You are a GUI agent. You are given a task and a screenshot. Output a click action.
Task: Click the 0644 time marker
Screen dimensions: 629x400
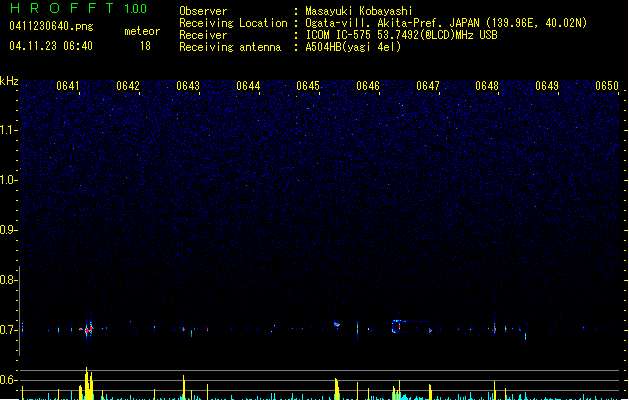[x=248, y=86]
